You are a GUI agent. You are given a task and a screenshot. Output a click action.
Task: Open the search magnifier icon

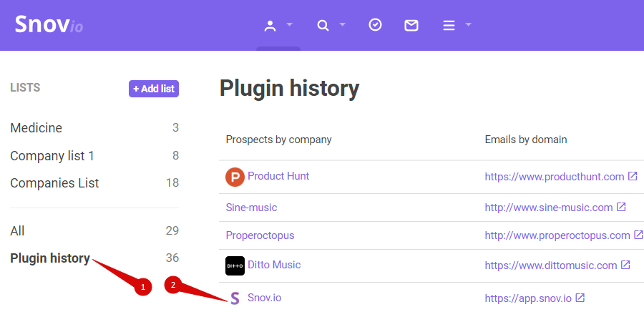tap(323, 26)
